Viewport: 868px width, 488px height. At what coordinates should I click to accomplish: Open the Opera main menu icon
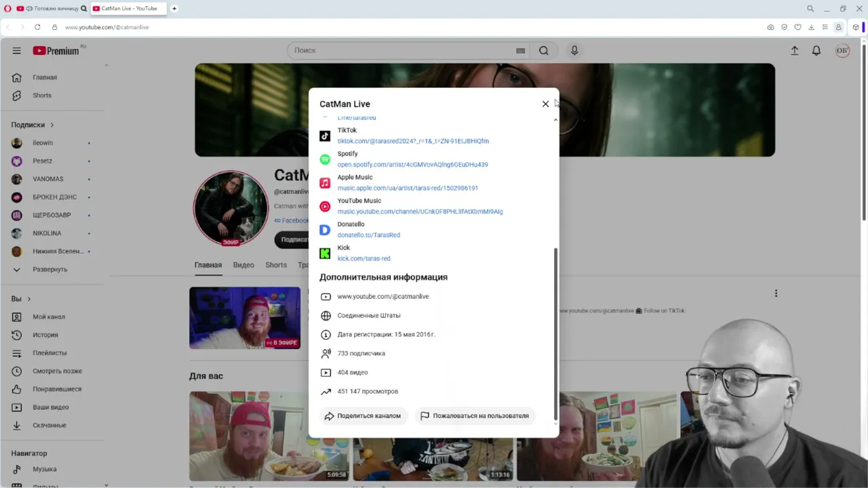coord(7,9)
